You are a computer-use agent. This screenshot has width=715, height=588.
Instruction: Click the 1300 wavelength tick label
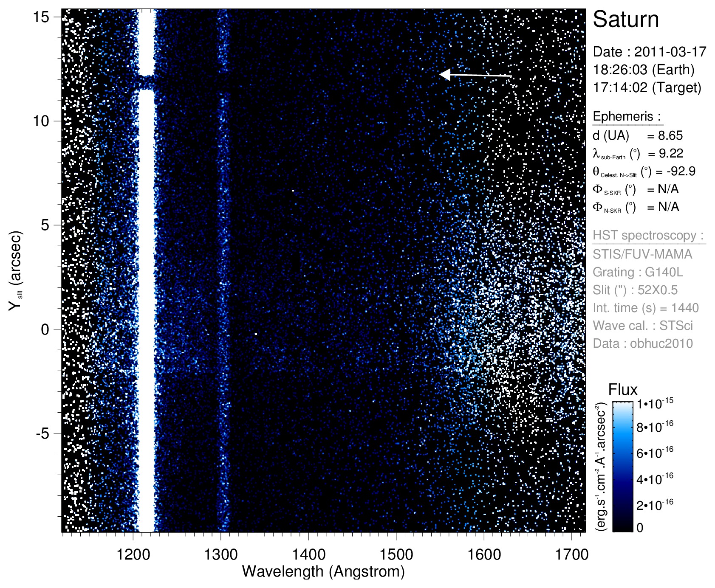(x=220, y=554)
